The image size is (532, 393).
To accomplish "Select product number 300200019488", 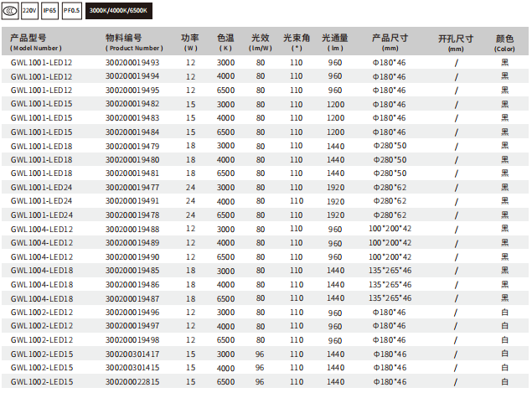I will 132,229.
